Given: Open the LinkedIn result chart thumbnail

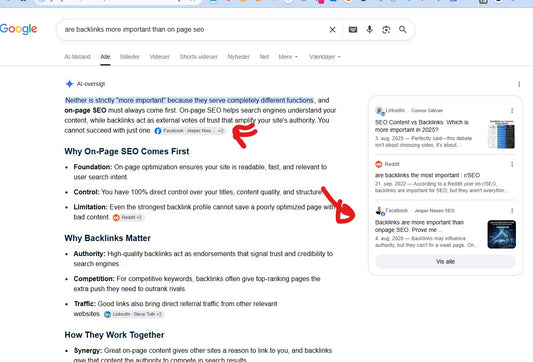Looking at the screenshot, I should pos(501,134).
